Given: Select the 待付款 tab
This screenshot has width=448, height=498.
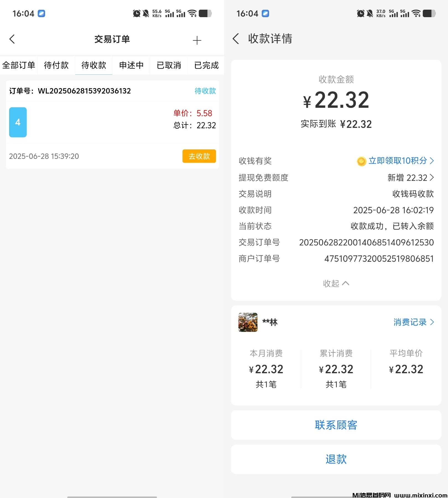Looking at the screenshot, I should [56, 65].
